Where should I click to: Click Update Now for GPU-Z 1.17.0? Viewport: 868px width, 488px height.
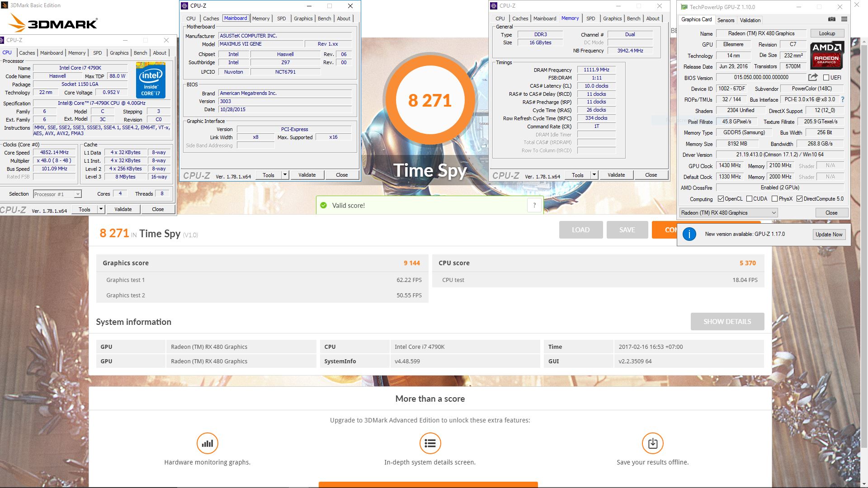(x=829, y=235)
